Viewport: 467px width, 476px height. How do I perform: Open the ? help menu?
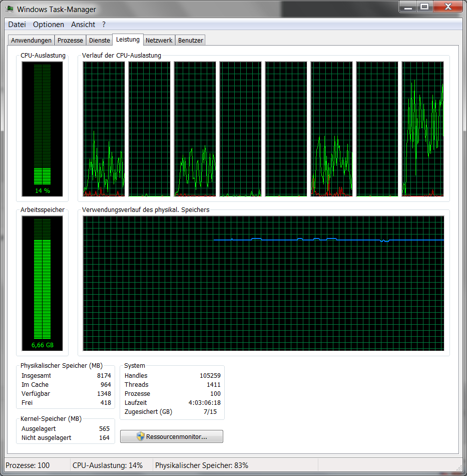click(x=103, y=24)
